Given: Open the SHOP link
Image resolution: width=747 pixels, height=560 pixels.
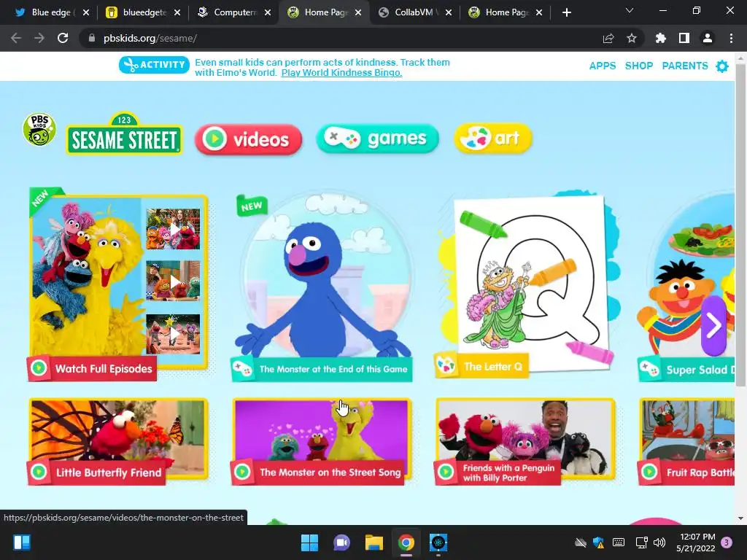Looking at the screenshot, I should pos(638,66).
